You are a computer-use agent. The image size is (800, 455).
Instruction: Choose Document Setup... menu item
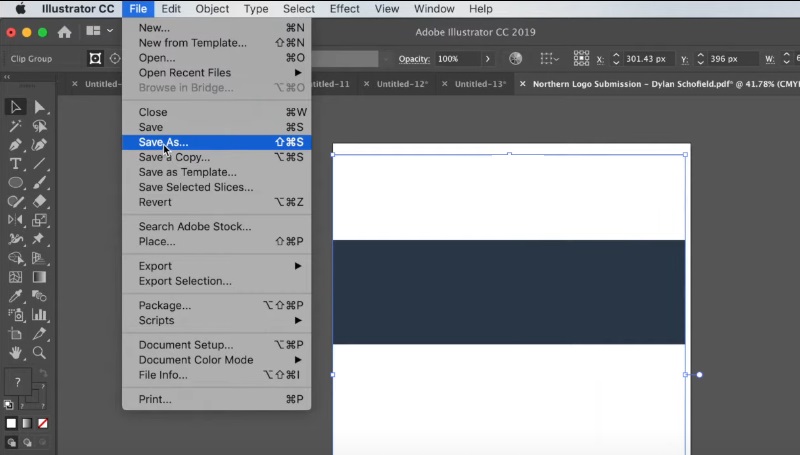[x=216, y=345]
